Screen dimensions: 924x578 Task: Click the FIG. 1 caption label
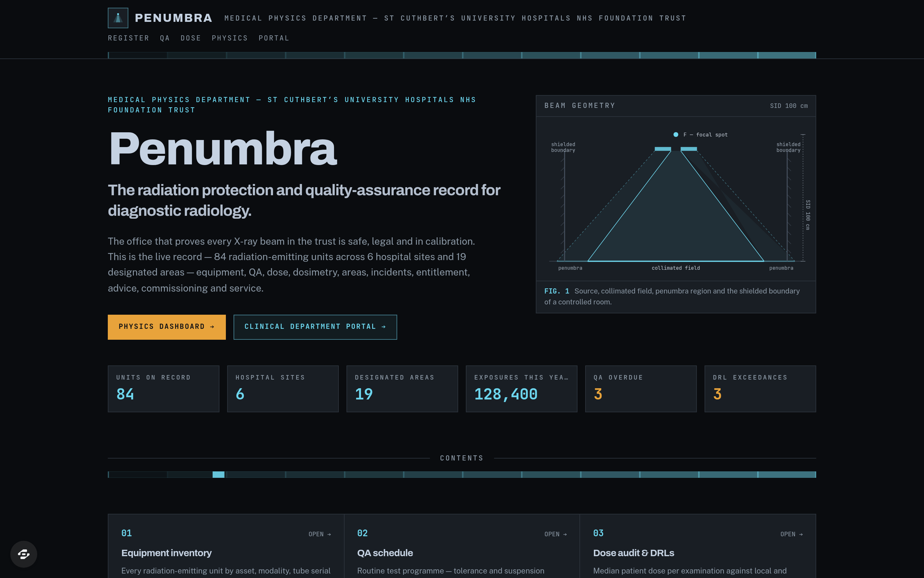[556, 291]
